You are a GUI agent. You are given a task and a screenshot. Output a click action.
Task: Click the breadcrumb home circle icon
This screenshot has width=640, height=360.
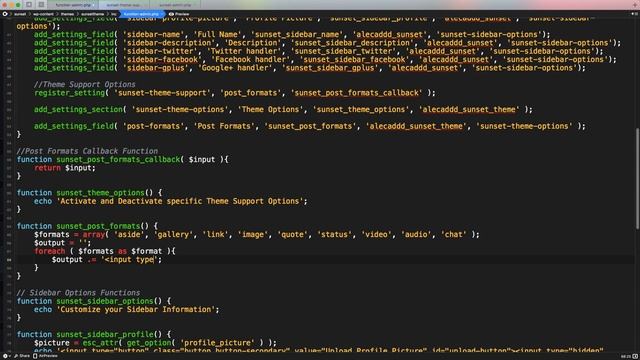click(5, 14)
